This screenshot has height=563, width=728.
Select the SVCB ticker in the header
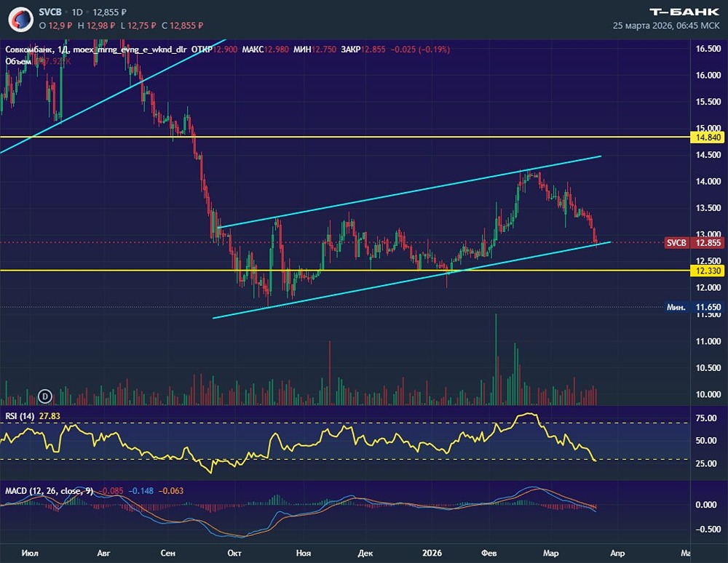click(x=50, y=12)
